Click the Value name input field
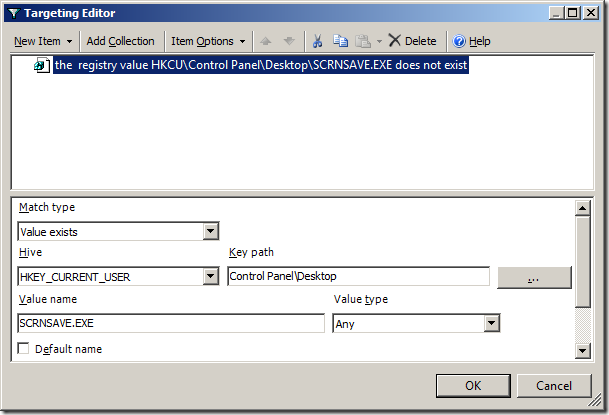 (171, 324)
